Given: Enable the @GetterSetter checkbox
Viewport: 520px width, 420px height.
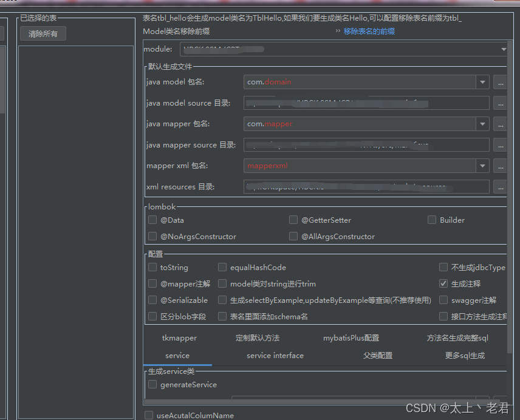Looking at the screenshot, I should 293,220.
